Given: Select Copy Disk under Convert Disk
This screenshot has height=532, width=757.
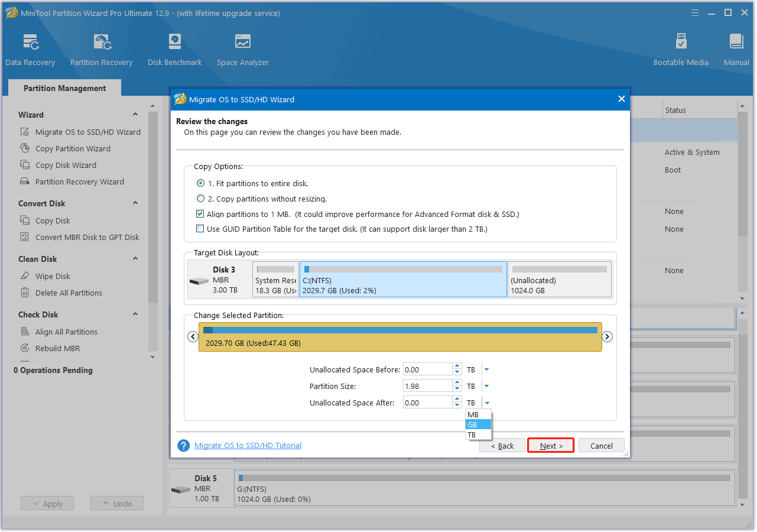Looking at the screenshot, I should point(45,220).
